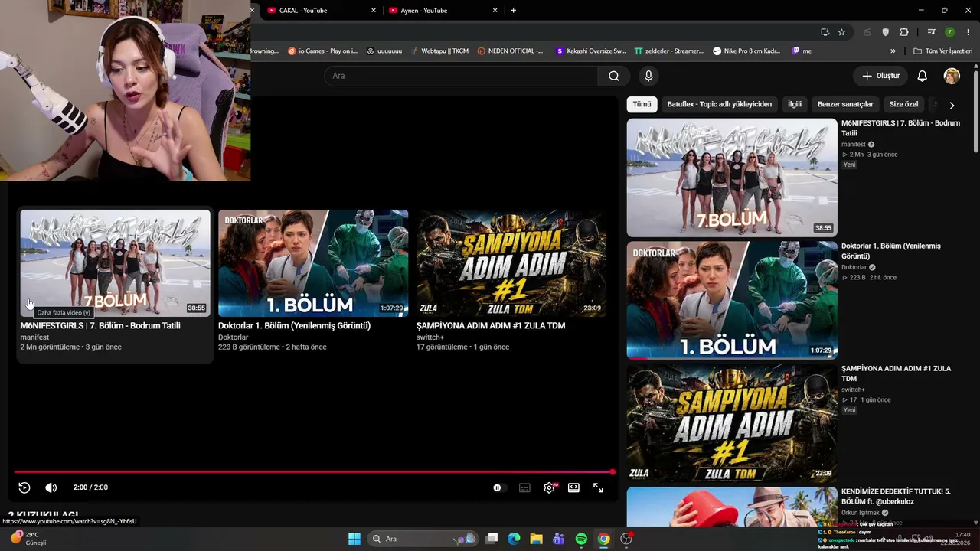Viewport: 980px width, 551px height.
Task: Open the YouTube account avatar menu
Action: (x=952, y=76)
